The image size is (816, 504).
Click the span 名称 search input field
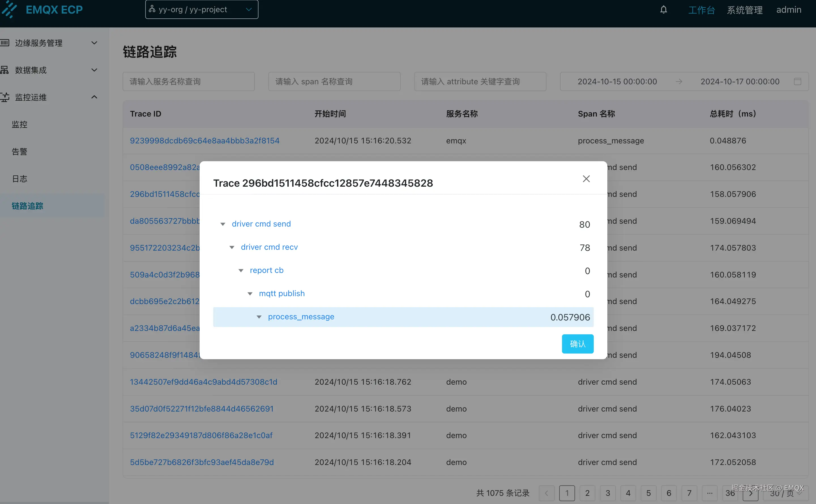point(334,82)
